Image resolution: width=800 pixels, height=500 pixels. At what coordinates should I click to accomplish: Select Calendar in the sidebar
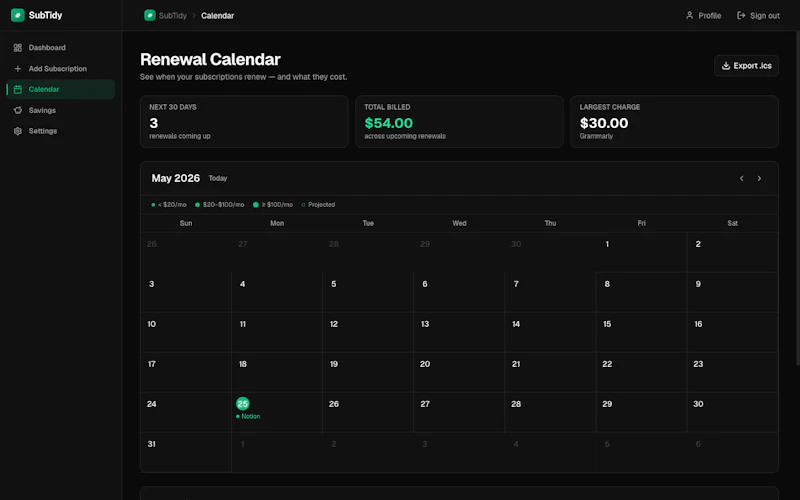60,89
